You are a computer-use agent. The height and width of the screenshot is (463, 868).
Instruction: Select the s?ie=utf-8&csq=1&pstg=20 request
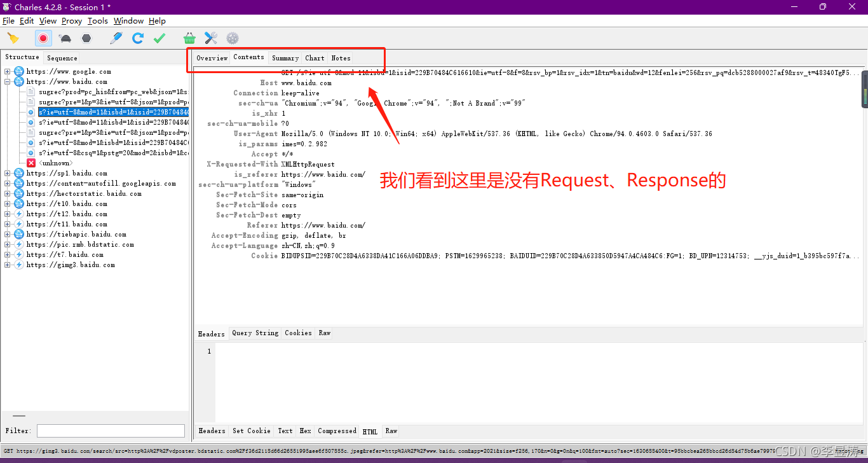point(113,153)
